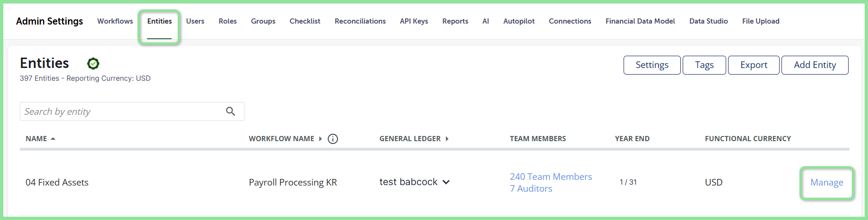Open the 240 Team Members link
The image size is (868, 220).
pos(551,177)
